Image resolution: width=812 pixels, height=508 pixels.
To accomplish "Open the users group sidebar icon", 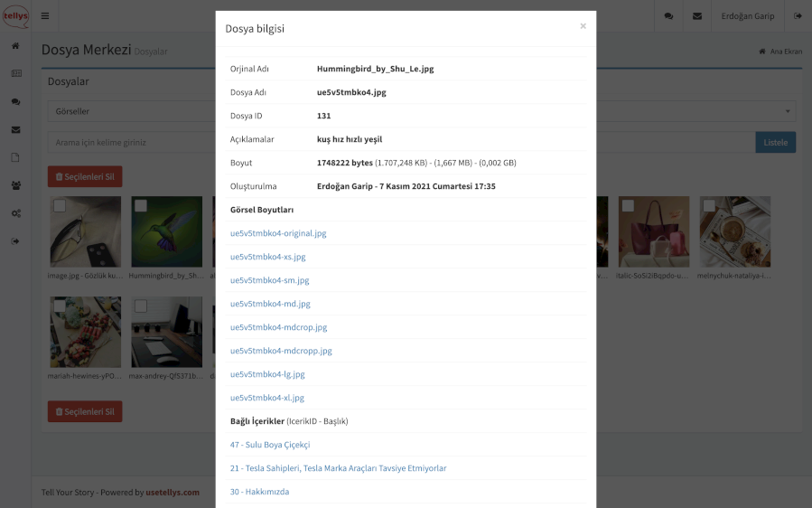I will (x=15, y=185).
